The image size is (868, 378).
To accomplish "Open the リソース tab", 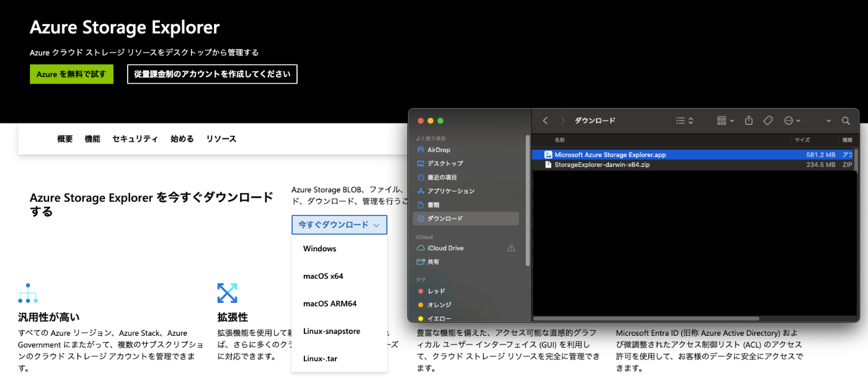I will click(221, 139).
